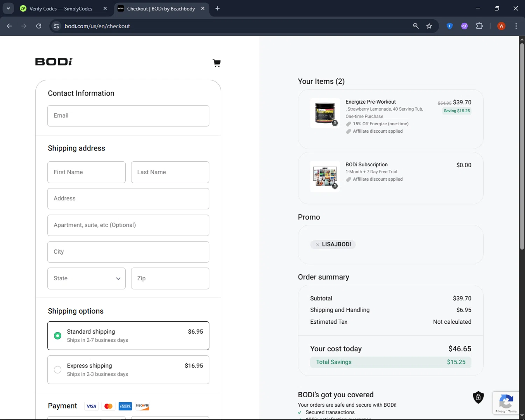The image size is (525, 420).
Task: Focus the Last Name field
Action: pyautogui.click(x=170, y=172)
